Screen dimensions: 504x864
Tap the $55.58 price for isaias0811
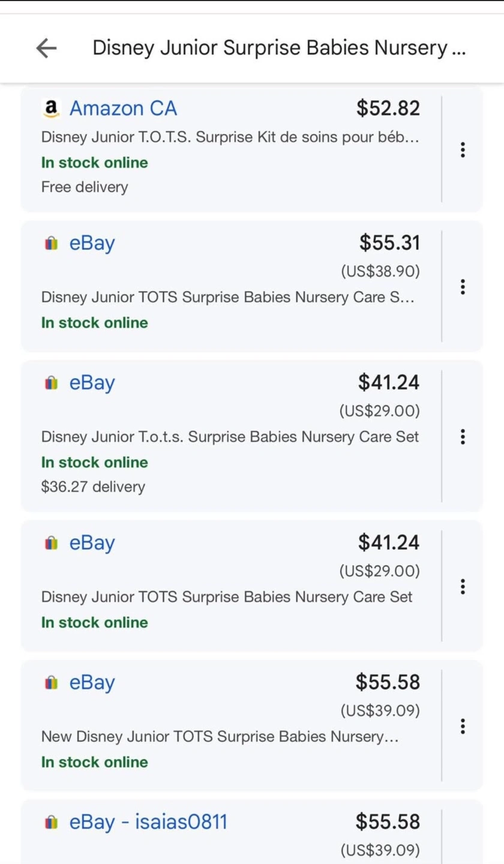point(388,821)
